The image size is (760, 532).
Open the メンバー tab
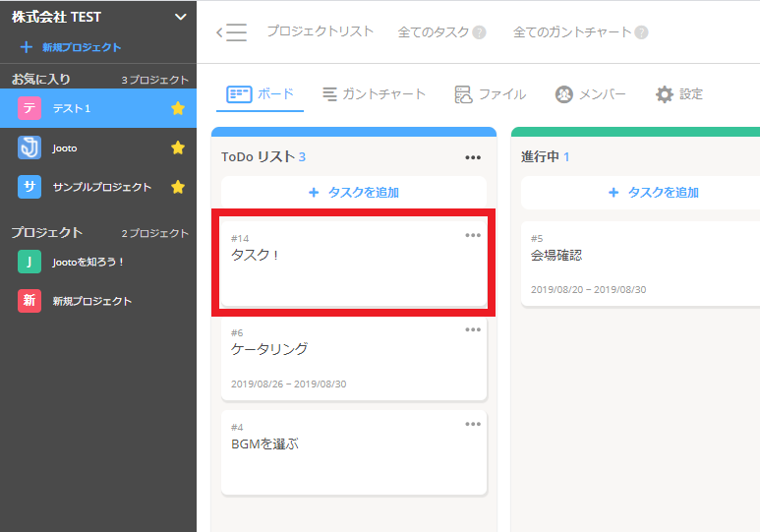(590, 94)
